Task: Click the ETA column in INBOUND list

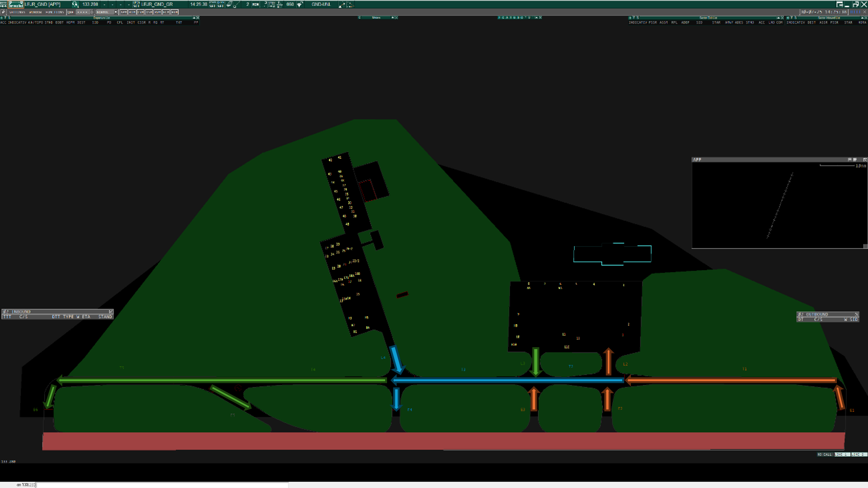Action: pyautogui.click(x=86, y=317)
